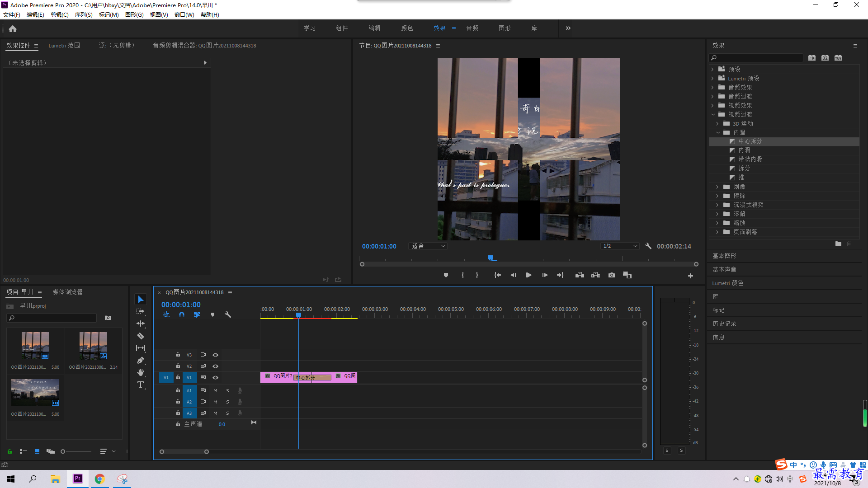Image resolution: width=868 pixels, height=488 pixels.
Task: Add a marker in Program monitor
Action: click(446, 275)
